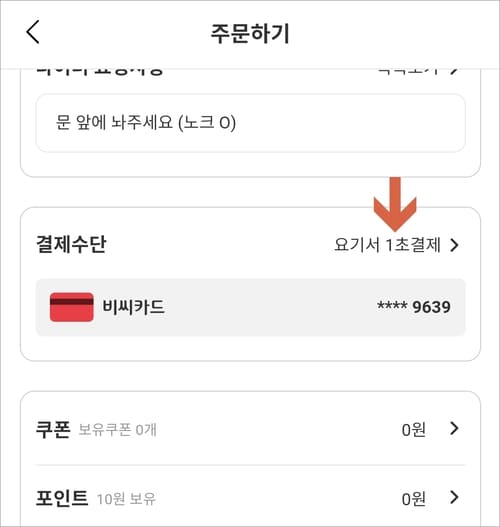
Task: Go back using the left arrow icon
Action: [x=33, y=32]
